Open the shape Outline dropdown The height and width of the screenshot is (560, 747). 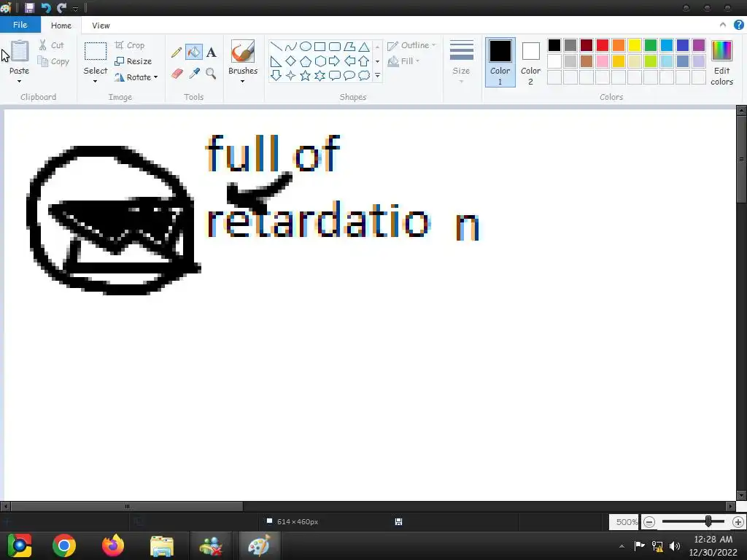(x=411, y=45)
